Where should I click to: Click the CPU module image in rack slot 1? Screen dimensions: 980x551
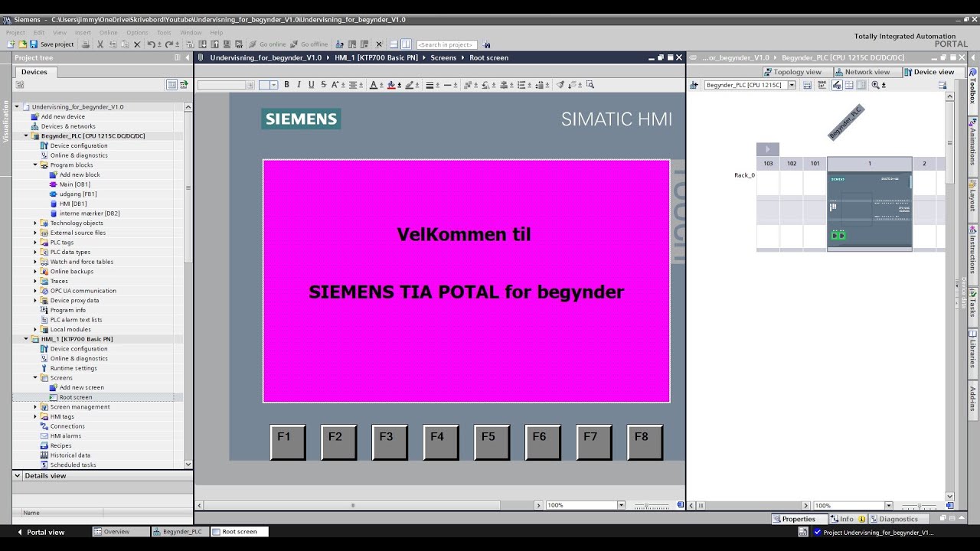coord(870,210)
